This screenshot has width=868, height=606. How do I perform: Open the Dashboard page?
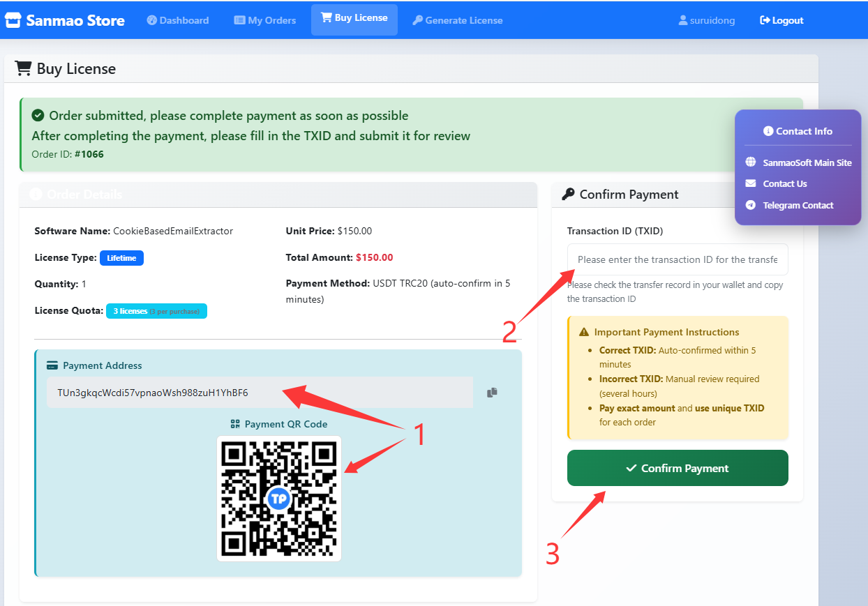178,20
